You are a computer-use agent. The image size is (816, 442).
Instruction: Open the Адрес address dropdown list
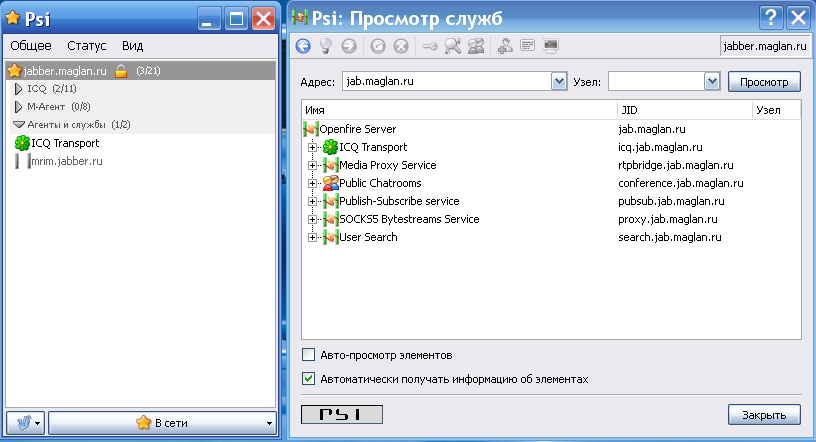coord(560,81)
